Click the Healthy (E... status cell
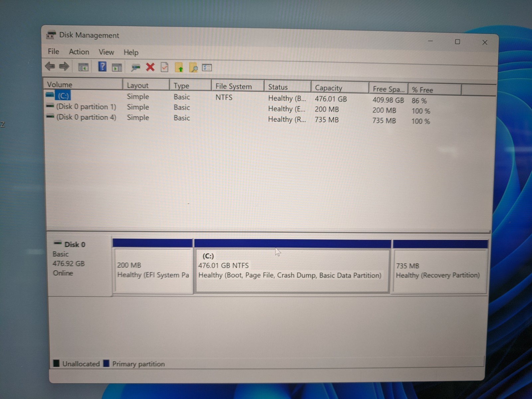This screenshot has height=399, width=532. tap(287, 109)
